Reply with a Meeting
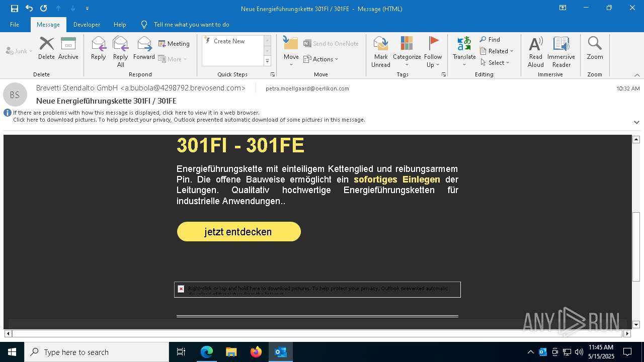The width and height of the screenshot is (644, 362). [174, 44]
